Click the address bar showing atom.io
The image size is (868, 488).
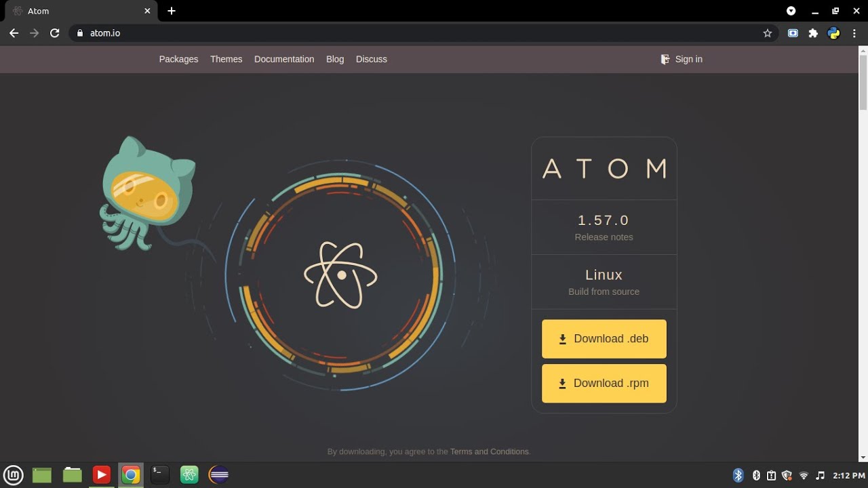point(424,33)
